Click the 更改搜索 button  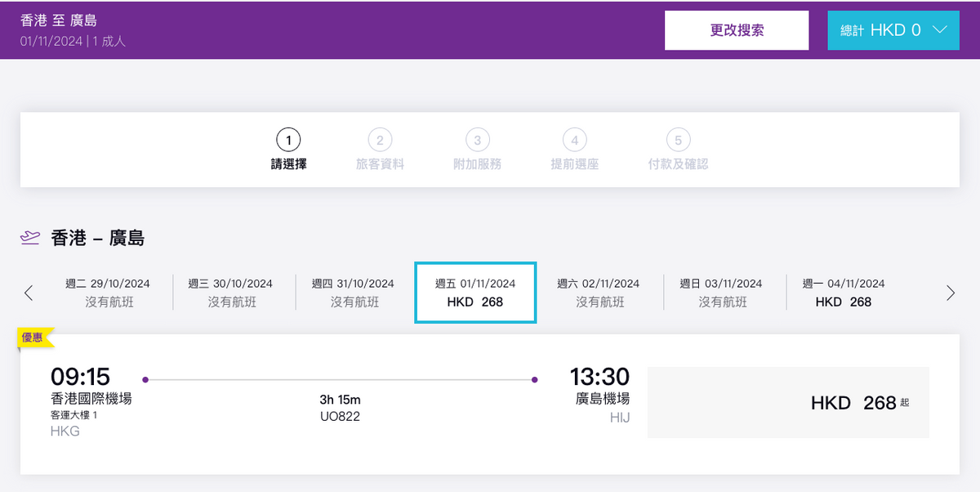click(737, 30)
